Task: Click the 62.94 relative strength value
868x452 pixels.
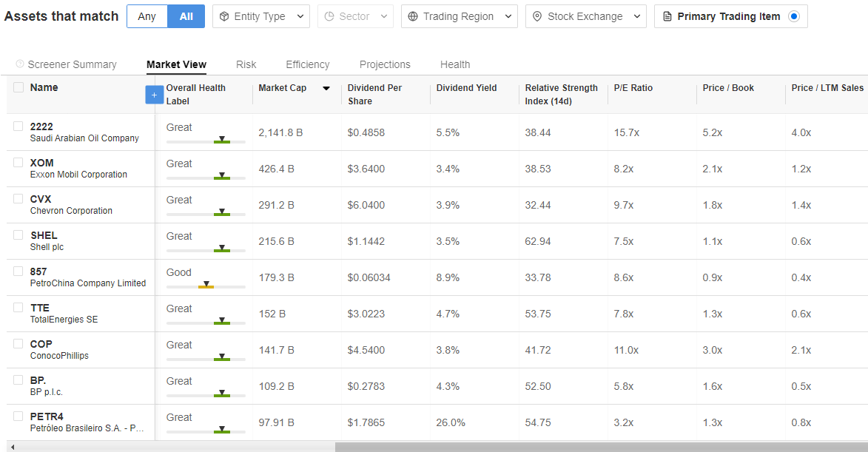Action: coord(538,241)
